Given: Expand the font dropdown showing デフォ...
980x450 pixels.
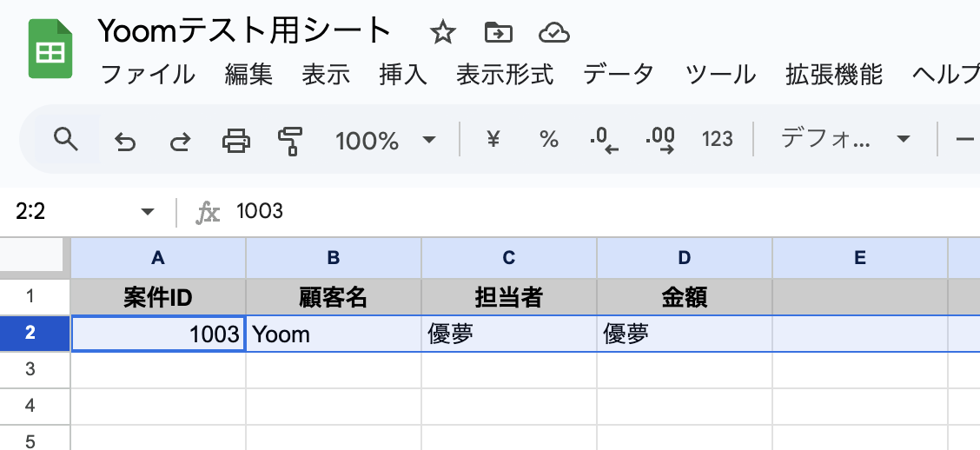Looking at the screenshot, I should (843, 139).
